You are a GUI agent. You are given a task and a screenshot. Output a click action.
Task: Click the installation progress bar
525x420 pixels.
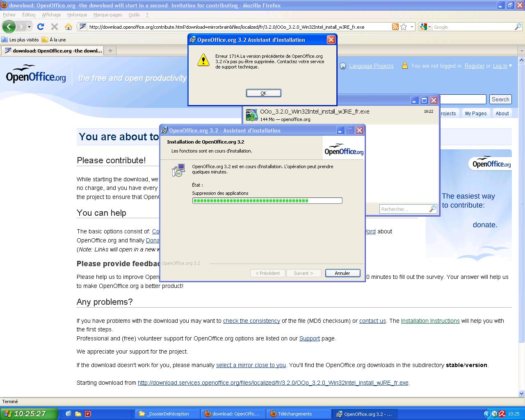pos(267,201)
